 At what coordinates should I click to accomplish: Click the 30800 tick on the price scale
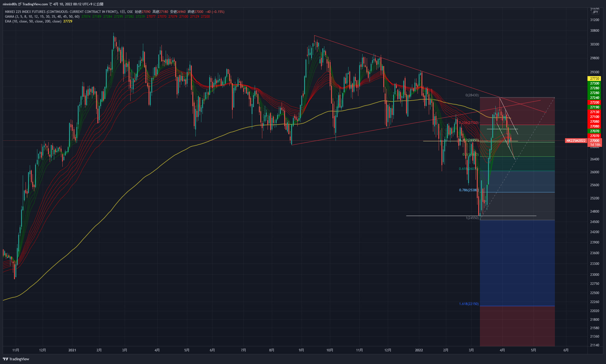click(x=594, y=31)
